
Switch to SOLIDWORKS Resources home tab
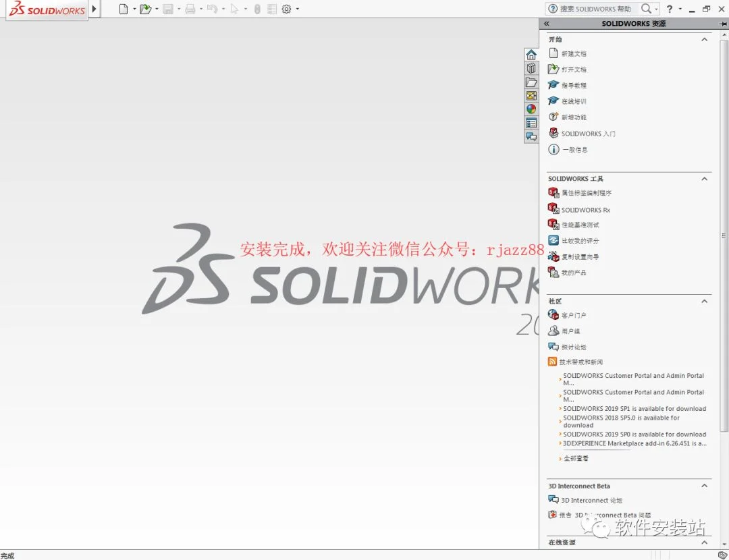pyautogui.click(x=531, y=55)
